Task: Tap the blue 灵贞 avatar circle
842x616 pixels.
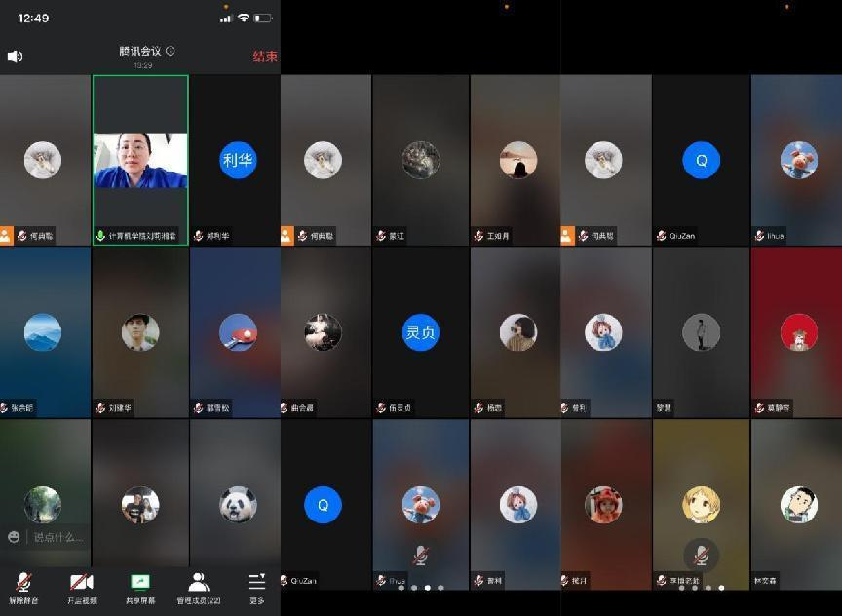Action: point(421,332)
